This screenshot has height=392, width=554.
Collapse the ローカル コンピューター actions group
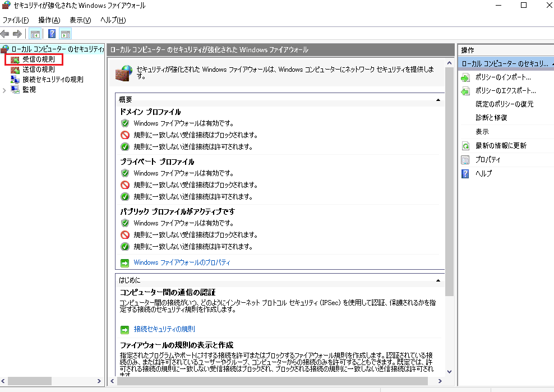552,63
